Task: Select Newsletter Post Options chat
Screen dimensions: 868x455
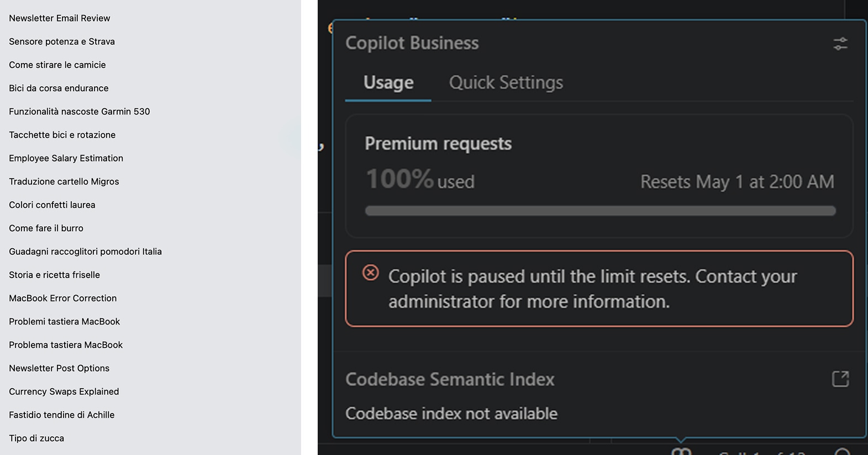Action: (59, 368)
